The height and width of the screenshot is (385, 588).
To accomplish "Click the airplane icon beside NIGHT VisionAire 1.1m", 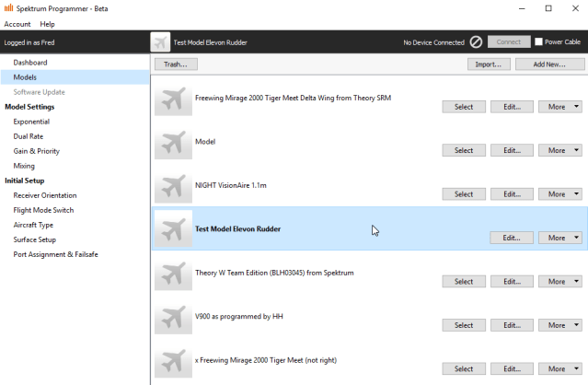I will [x=173, y=185].
